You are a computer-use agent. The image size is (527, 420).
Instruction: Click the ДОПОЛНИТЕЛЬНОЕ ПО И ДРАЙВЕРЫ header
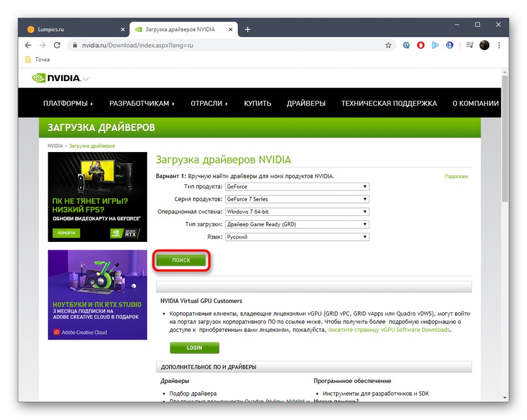tap(314, 367)
